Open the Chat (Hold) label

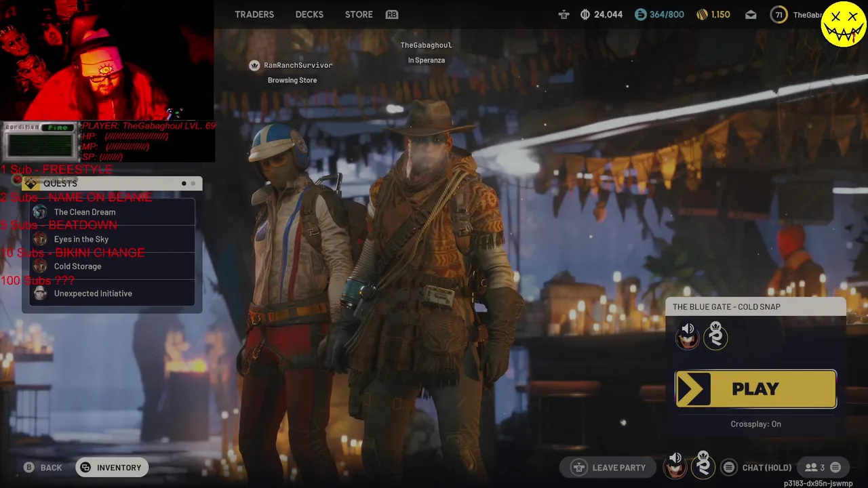point(767,468)
